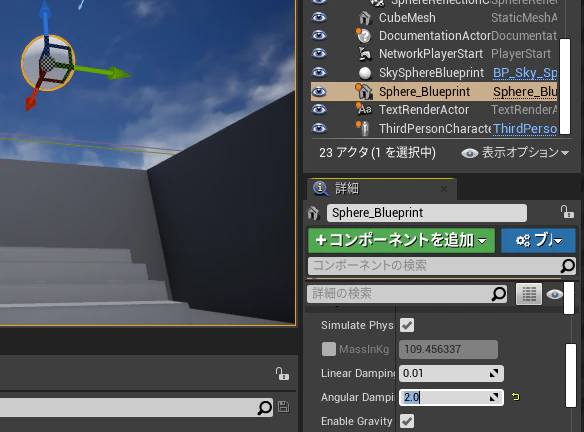Click the green Y-axis gizmo arrow
This screenshot has width=584, height=432.
tap(103, 72)
